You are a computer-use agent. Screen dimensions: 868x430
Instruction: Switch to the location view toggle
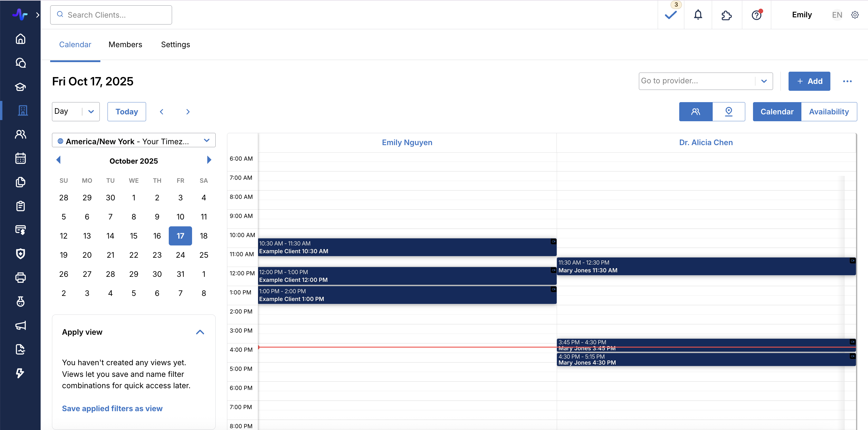(x=729, y=112)
